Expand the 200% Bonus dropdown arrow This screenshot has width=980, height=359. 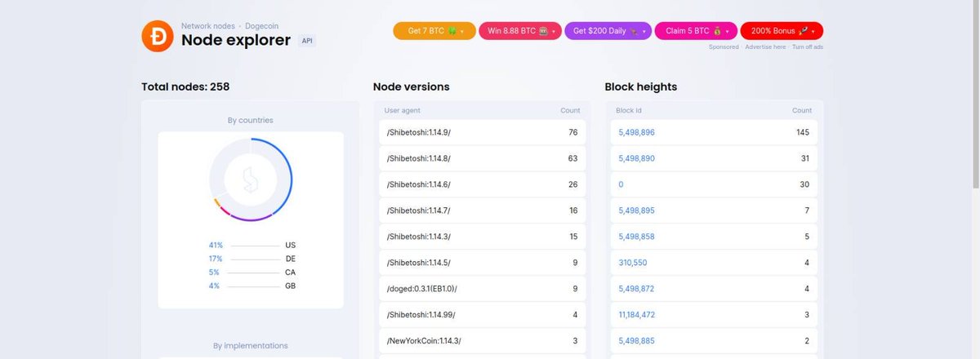tap(813, 32)
